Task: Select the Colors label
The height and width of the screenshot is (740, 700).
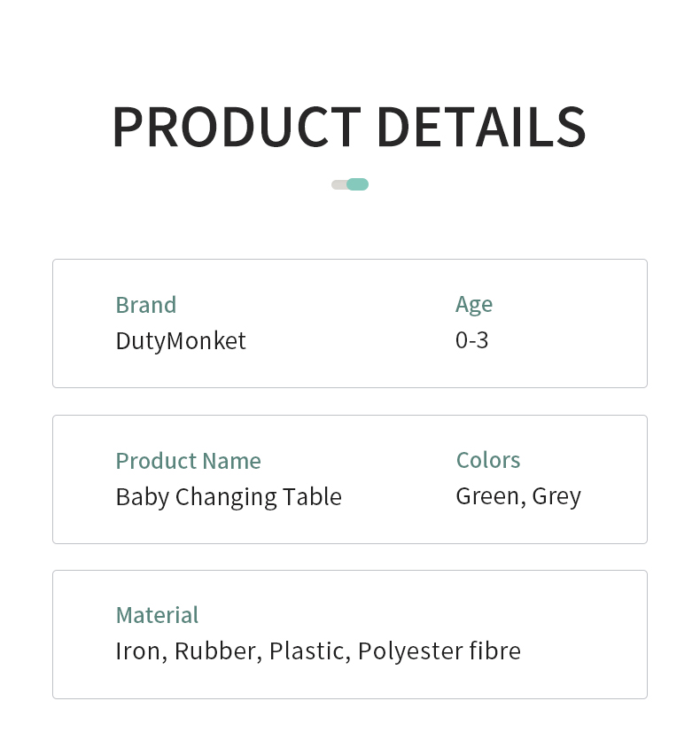Action: [x=488, y=460]
